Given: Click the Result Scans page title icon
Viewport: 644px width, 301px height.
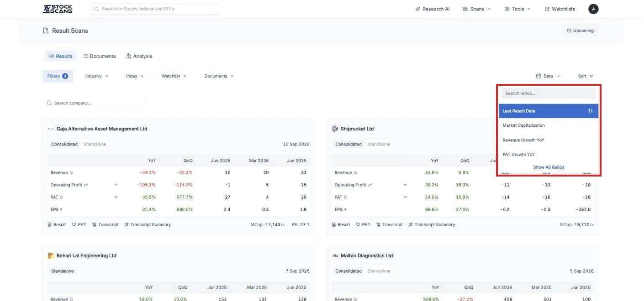Looking at the screenshot, I should (x=46, y=31).
